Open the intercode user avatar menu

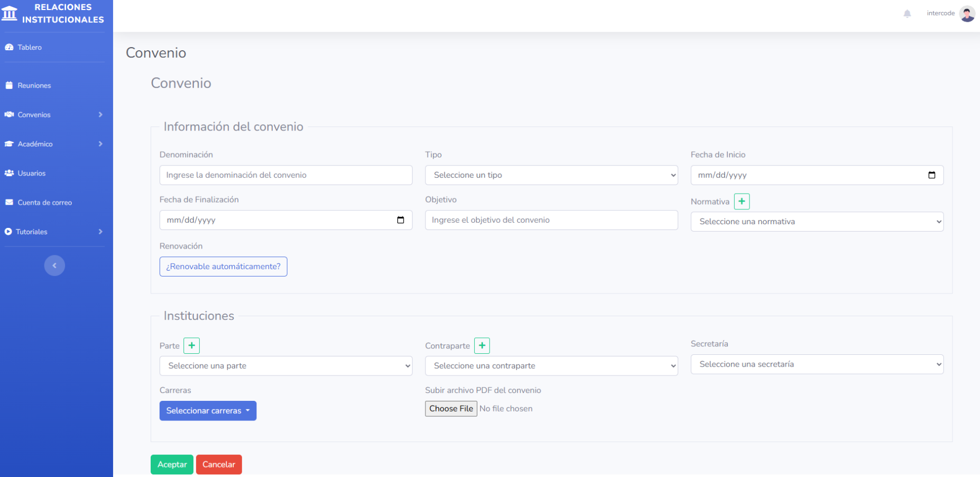pyautogui.click(x=967, y=14)
